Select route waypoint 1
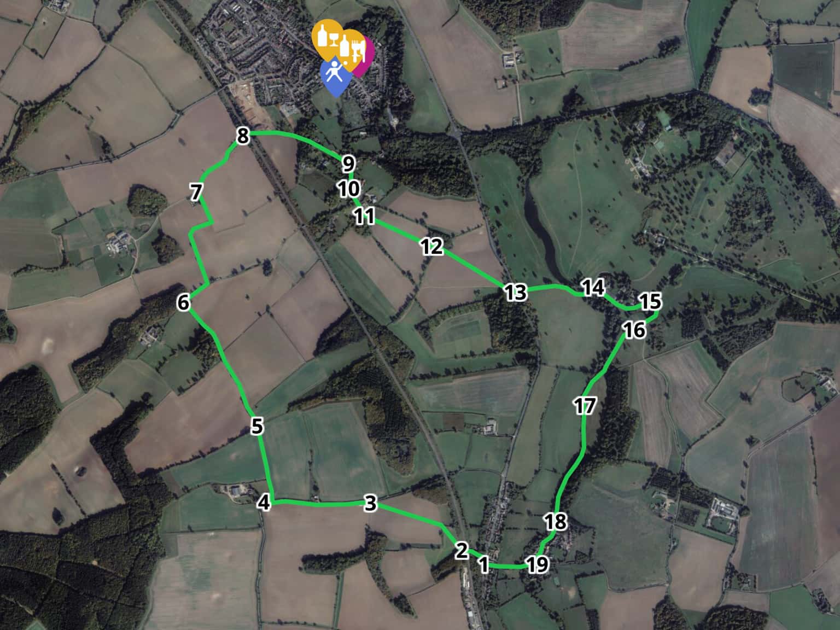This screenshot has width=840, height=630. click(483, 564)
